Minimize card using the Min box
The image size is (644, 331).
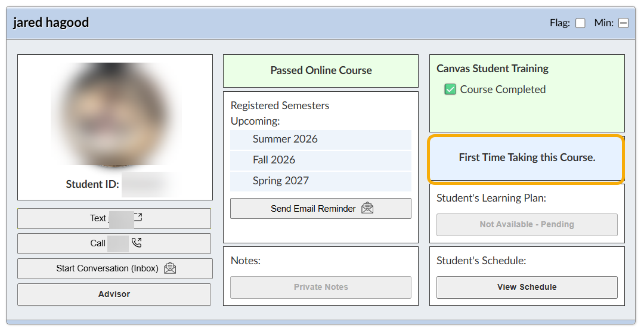click(x=623, y=23)
